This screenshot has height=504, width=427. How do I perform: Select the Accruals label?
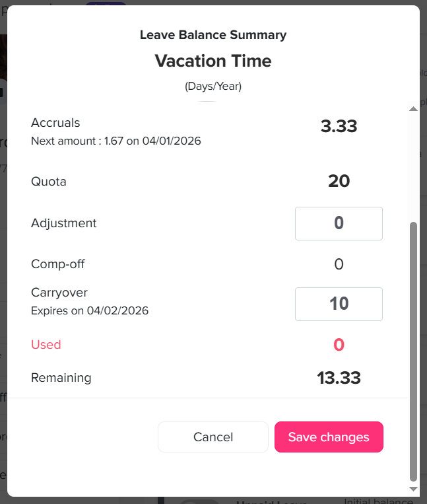pyautogui.click(x=55, y=123)
